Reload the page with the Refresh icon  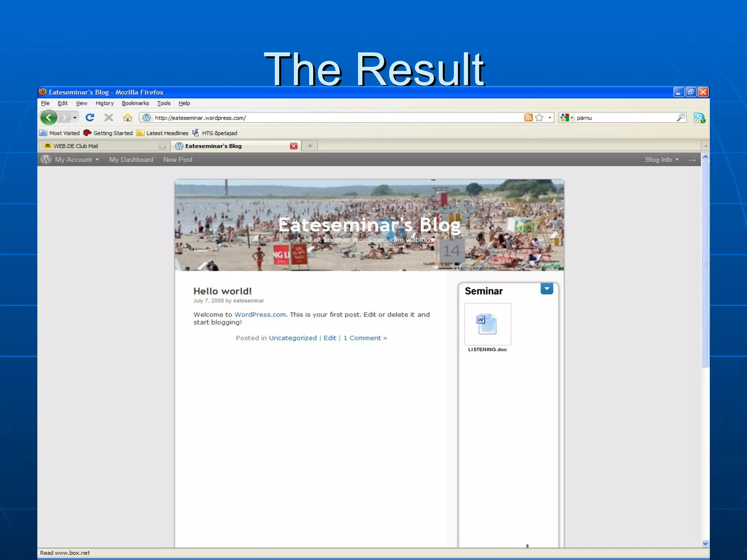tap(90, 117)
